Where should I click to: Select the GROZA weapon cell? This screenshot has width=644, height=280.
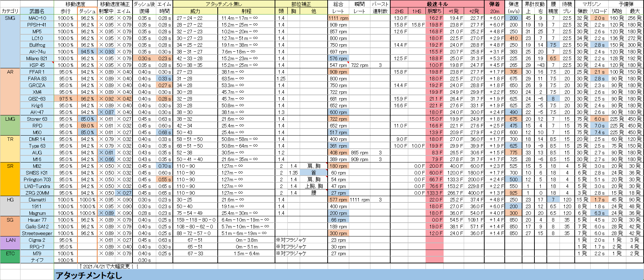click(37, 85)
